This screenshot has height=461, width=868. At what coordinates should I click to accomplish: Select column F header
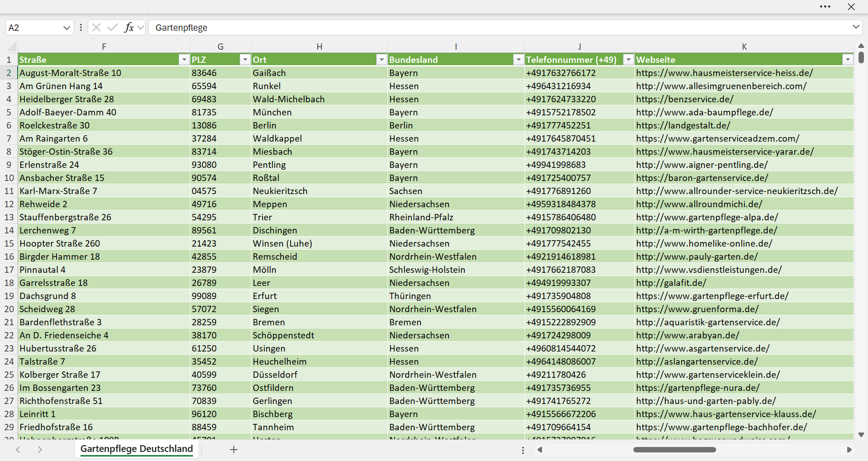coord(104,47)
